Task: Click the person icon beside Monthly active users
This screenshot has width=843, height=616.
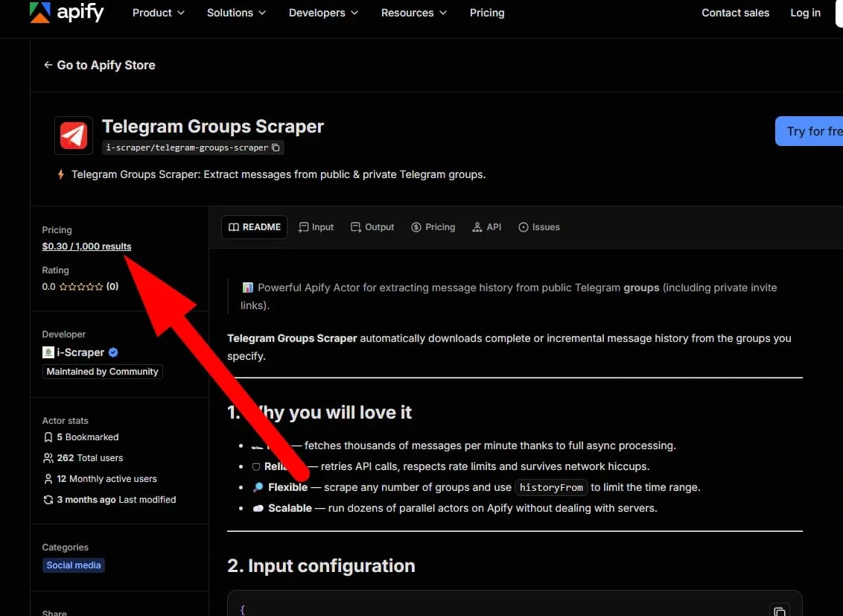Action: [48, 479]
